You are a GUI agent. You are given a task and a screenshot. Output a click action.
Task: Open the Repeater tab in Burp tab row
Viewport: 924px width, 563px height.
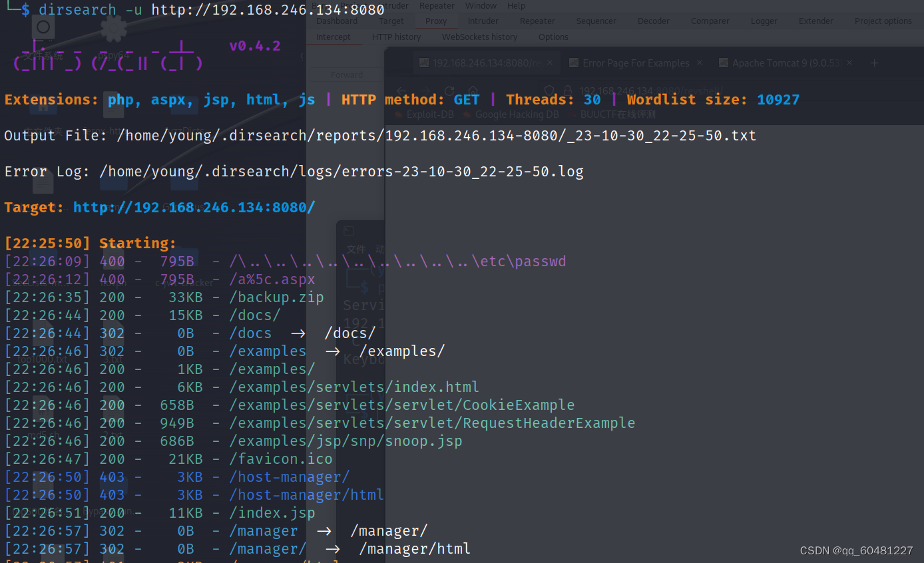pyautogui.click(x=537, y=21)
